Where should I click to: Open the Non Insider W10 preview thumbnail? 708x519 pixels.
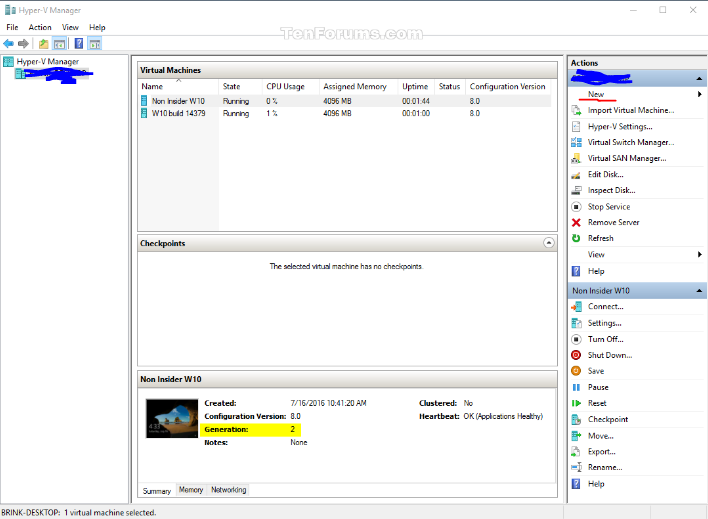tap(172, 418)
